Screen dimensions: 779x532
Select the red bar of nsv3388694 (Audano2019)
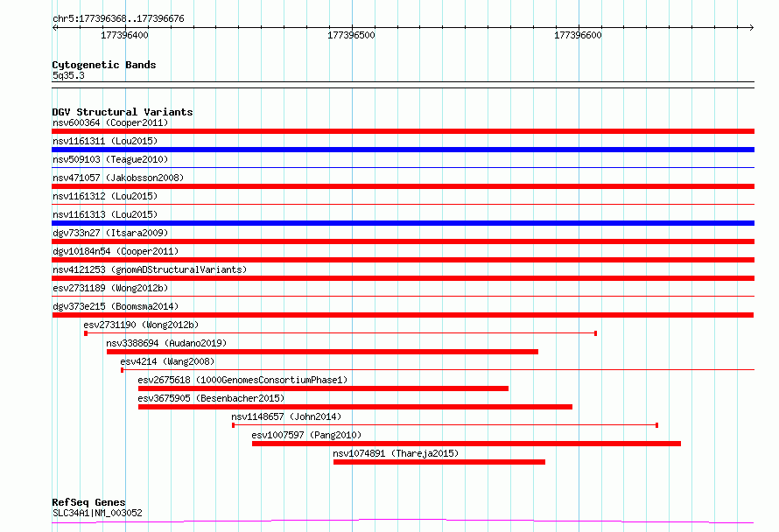point(322,352)
